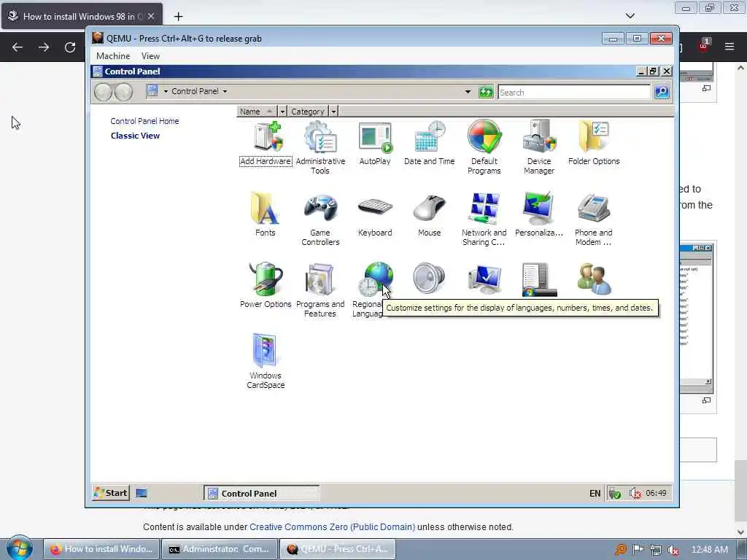The width and height of the screenshot is (747, 560).
Task: Open Folder Options icon
Action: [594, 143]
